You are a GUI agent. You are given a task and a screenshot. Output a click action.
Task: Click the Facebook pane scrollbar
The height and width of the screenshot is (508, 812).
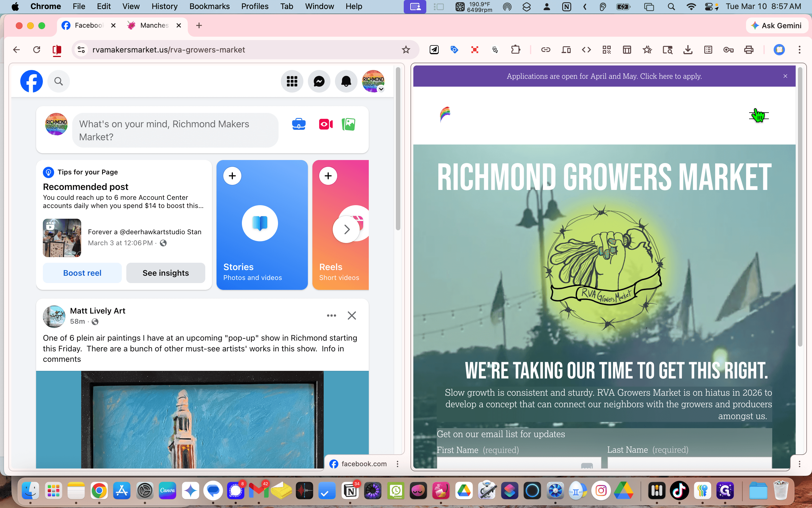click(398, 149)
